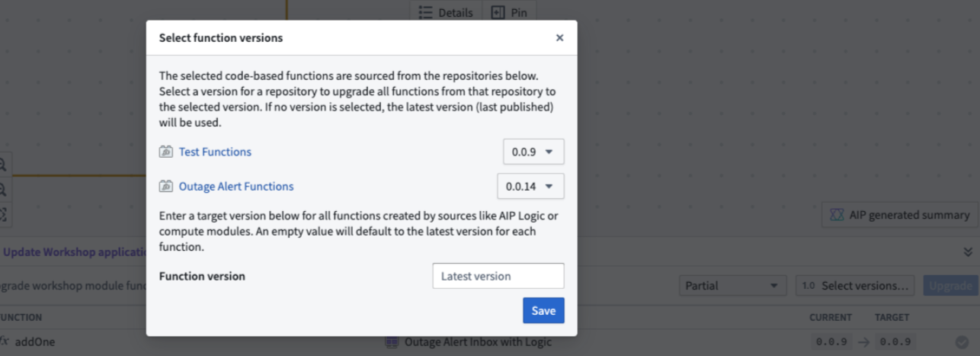
Task: Click the TARGET column header
Action: pyautogui.click(x=892, y=317)
